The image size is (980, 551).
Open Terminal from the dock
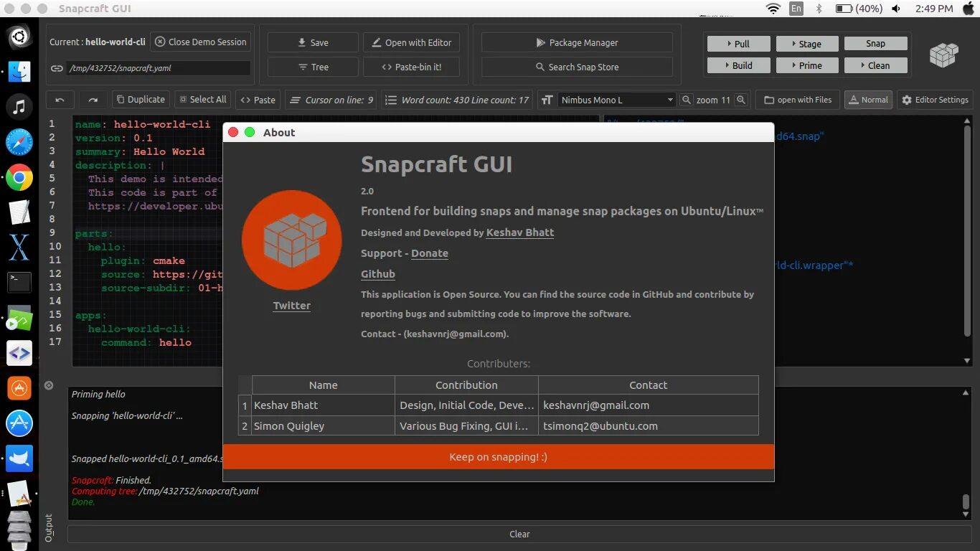[x=19, y=282]
